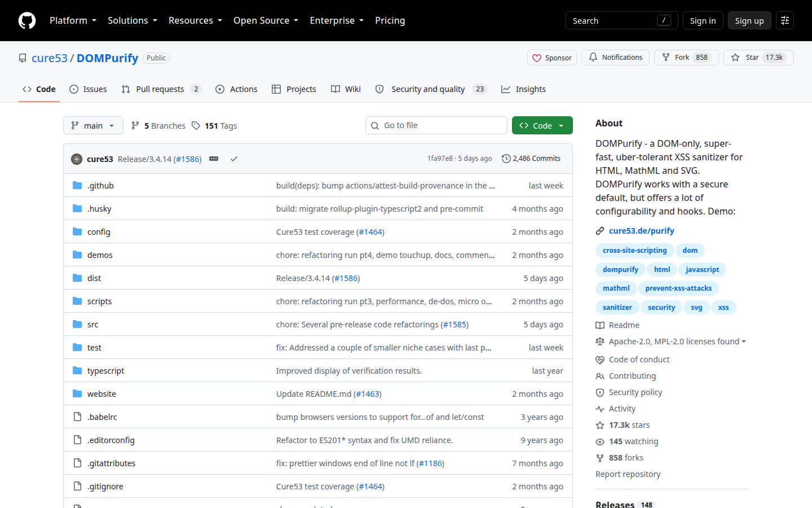Switch to the Issues tab
Screen dimensions: 812x508
pos(88,89)
